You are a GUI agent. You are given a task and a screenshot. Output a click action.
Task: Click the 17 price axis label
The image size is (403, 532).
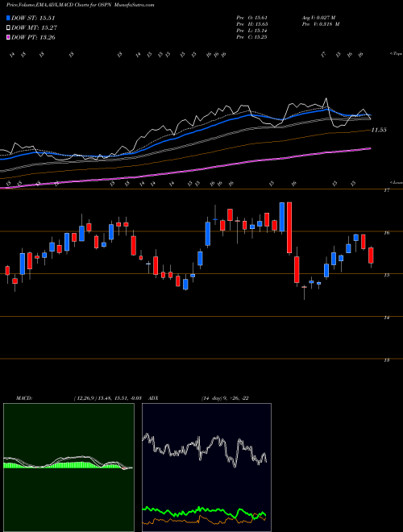(x=386, y=190)
